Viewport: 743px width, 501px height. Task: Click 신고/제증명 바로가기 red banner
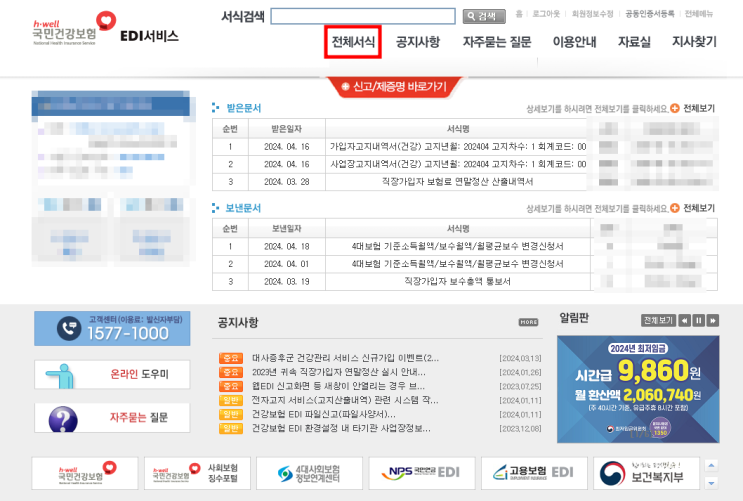(x=394, y=87)
